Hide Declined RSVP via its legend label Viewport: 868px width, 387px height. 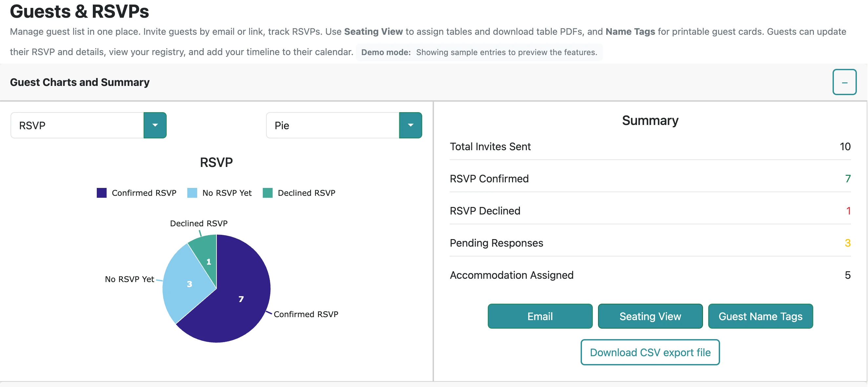[306, 193]
